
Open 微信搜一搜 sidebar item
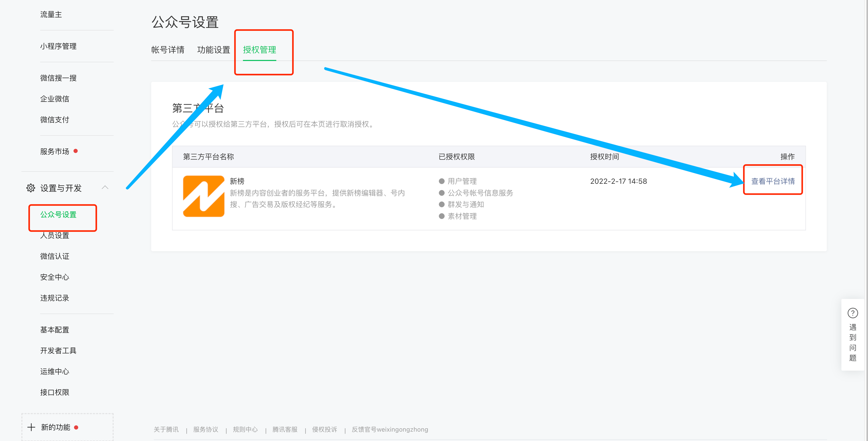point(58,78)
